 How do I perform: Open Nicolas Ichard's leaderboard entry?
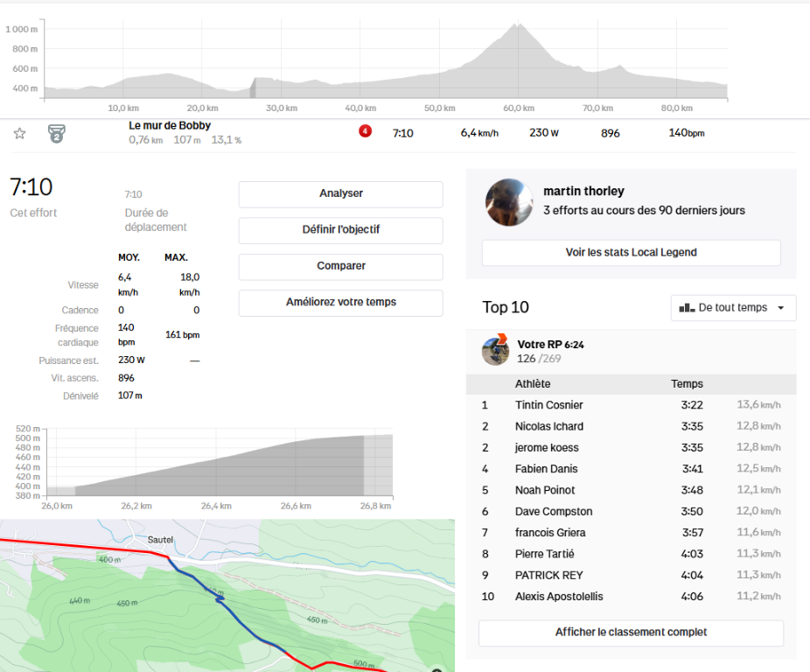tap(549, 426)
